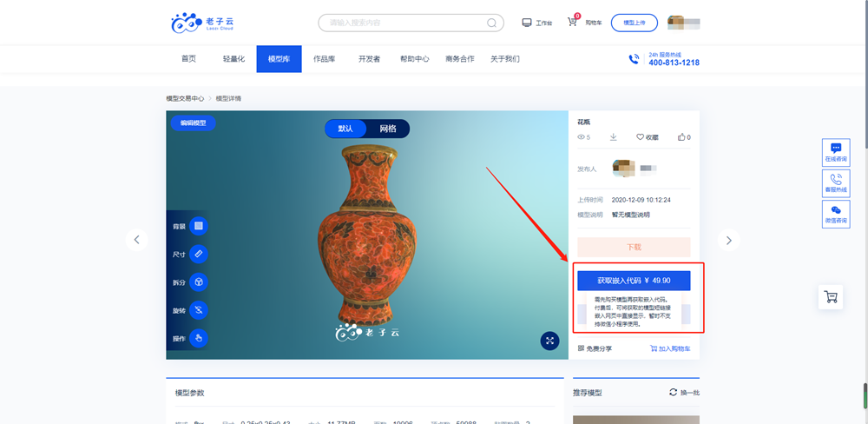Switch viewer to 网格 mode

(x=388, y=129)
